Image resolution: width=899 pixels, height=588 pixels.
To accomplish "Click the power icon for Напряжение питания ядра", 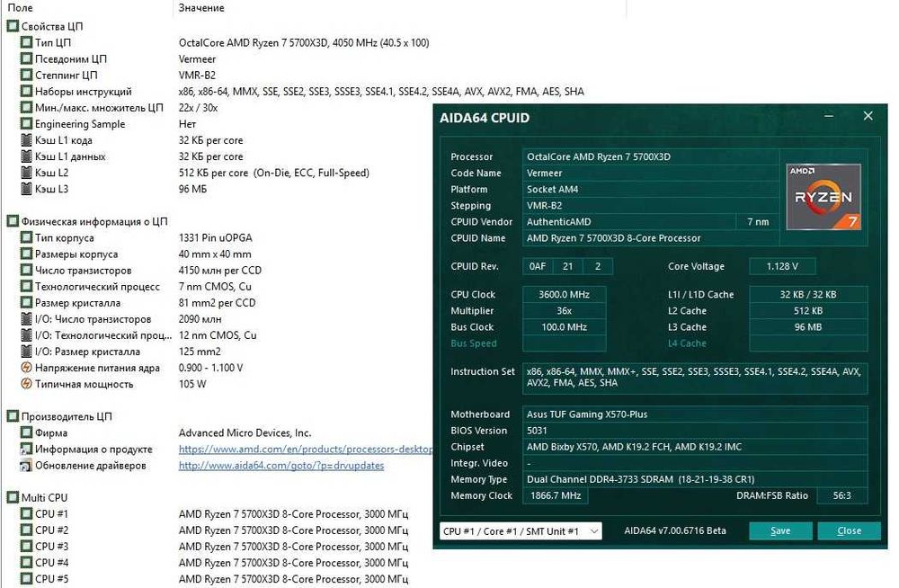I will tap(26, 368).
